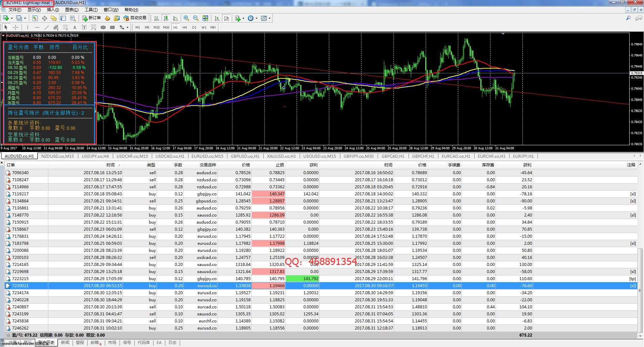Pick the horizontal line drawing tool
The height and width of the screenshot is (347, 644).
point(37,27)
